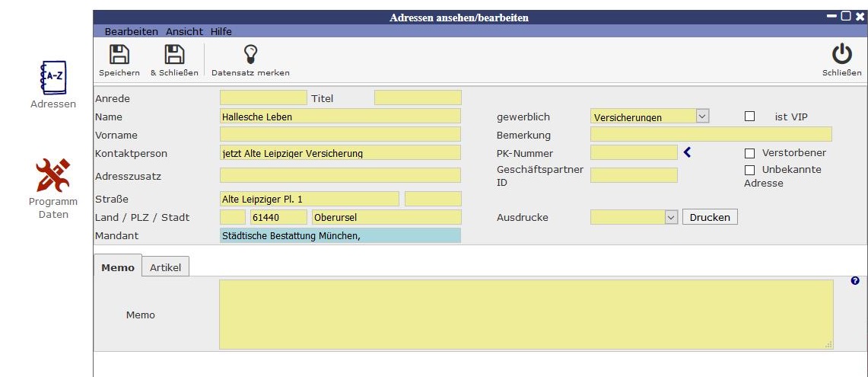Screen dimensions: 868x377
Task: Click the Bemerkung input field
Action: pos(711,135)
